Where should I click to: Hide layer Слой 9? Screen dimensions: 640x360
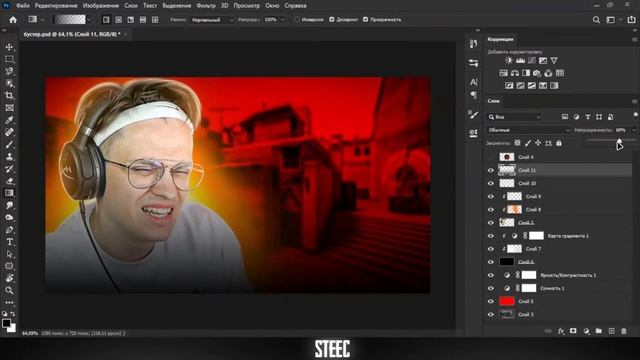point(491,196)
